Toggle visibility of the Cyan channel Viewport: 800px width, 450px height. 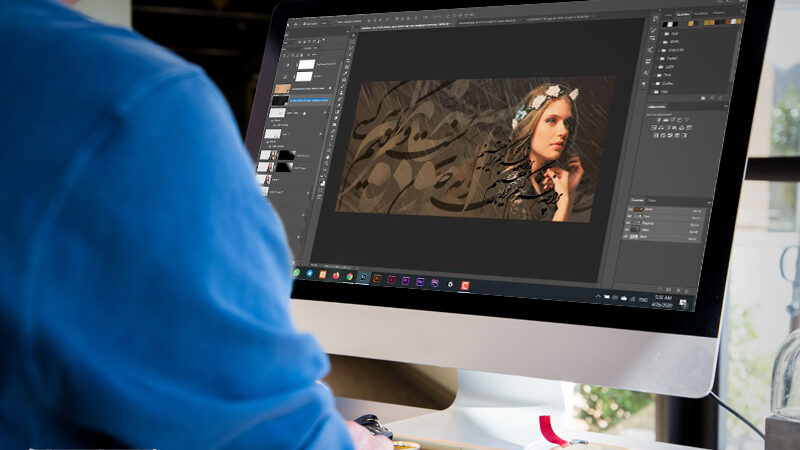[x=629, y=216]
